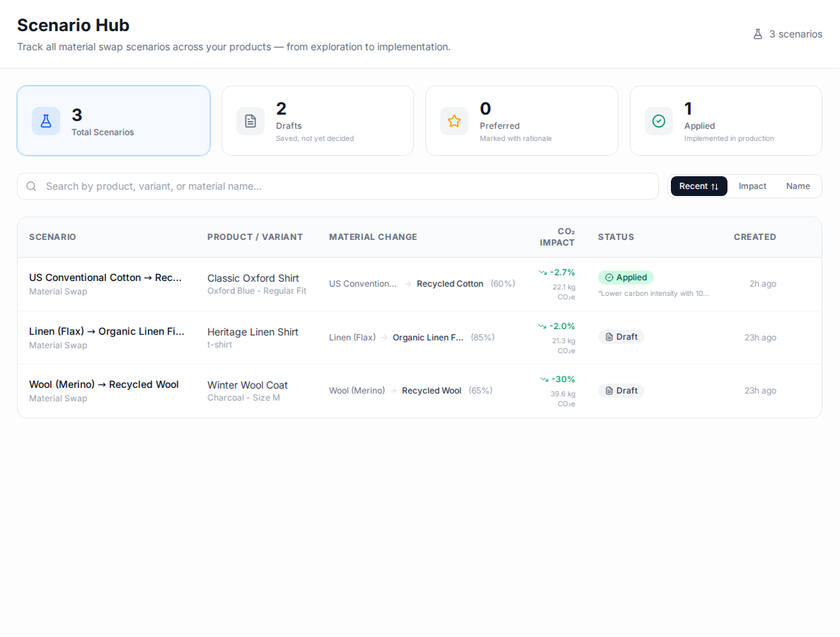The height and width of the screenshot is (637, 840).
Task: Click 'Oxford Blue - Regular Fit' variant text
Action: point(257,291)
